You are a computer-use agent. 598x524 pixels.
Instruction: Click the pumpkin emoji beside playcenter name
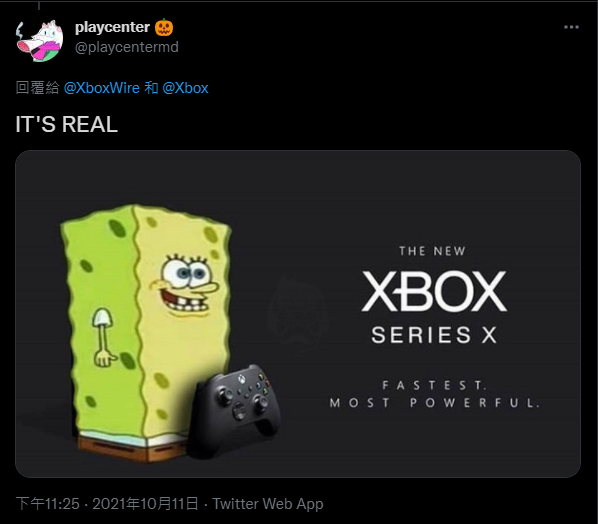click(164, 27)
